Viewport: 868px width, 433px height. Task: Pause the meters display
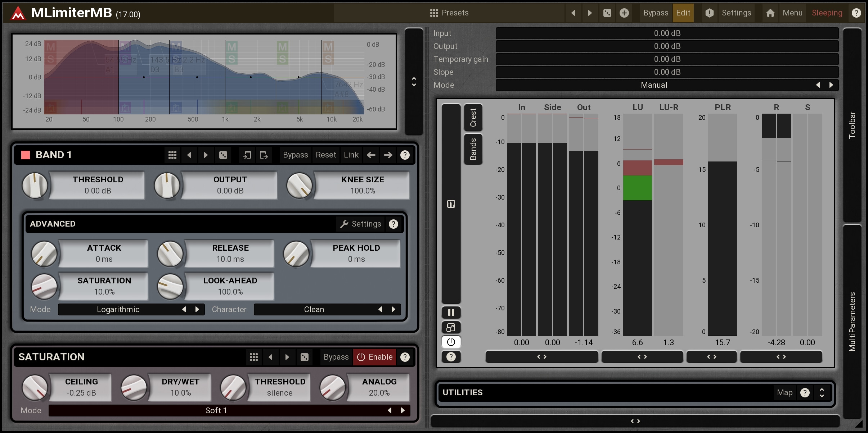[451, 313]
